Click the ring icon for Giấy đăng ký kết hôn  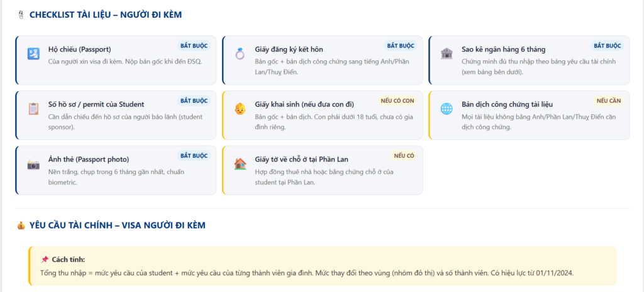(240, 54)
